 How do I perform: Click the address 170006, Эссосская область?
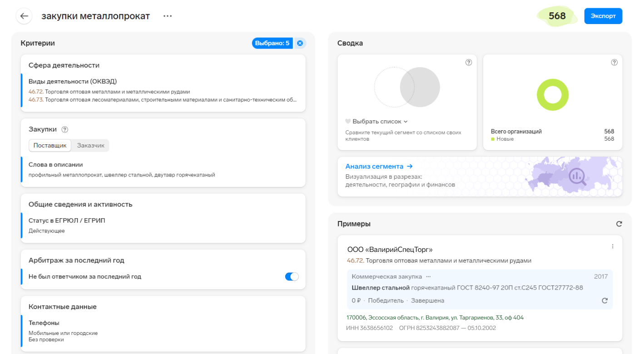435,318
